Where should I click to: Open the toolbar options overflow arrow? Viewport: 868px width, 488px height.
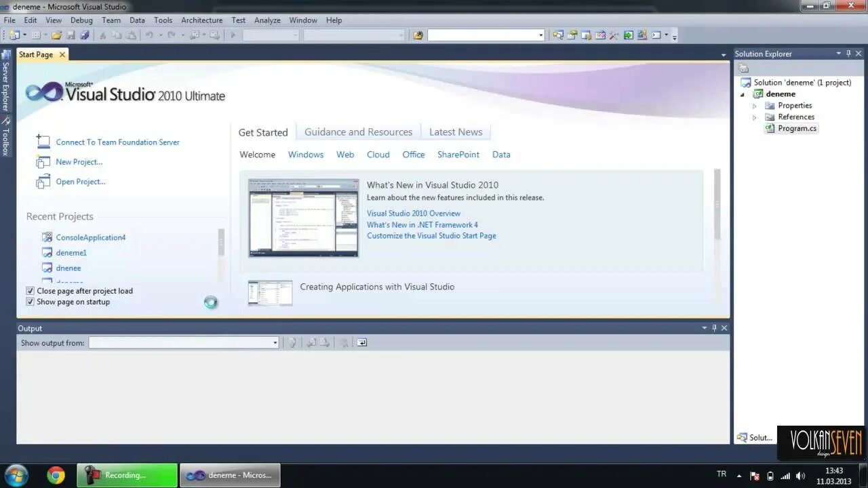point(675,37)
